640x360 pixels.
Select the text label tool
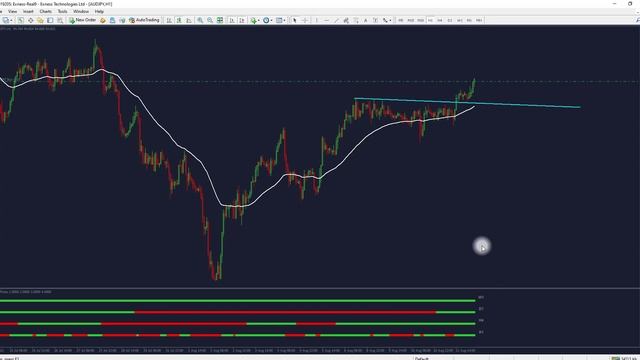[375, 20]
